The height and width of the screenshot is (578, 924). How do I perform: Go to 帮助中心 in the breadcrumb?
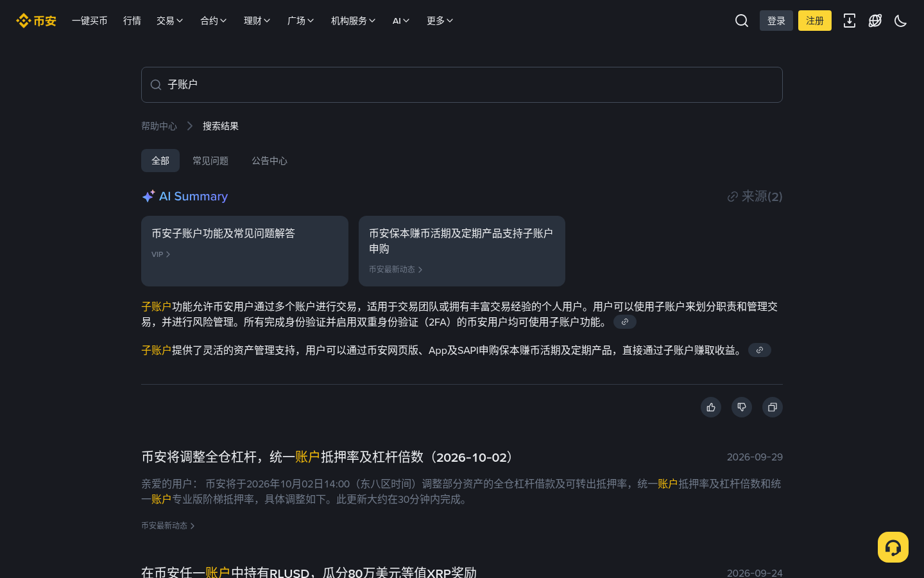159,126
